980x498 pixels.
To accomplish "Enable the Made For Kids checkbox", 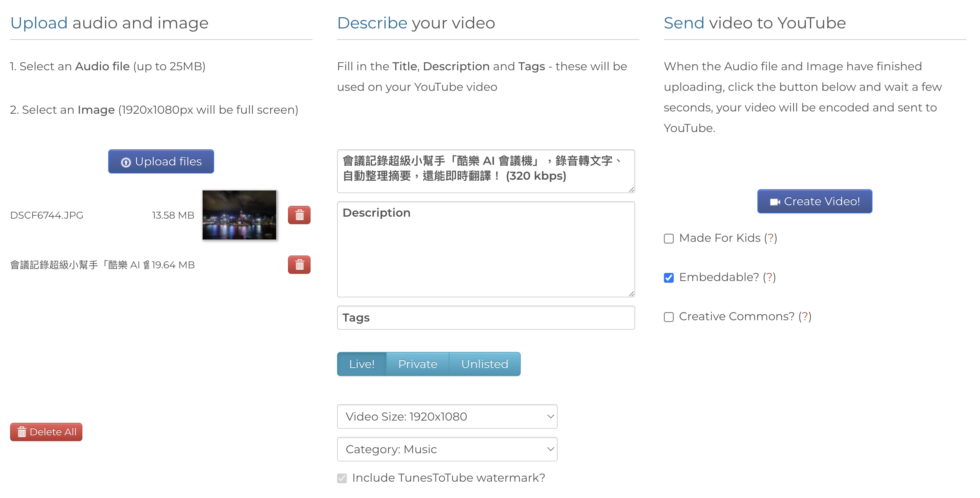I will pos(668,239).
